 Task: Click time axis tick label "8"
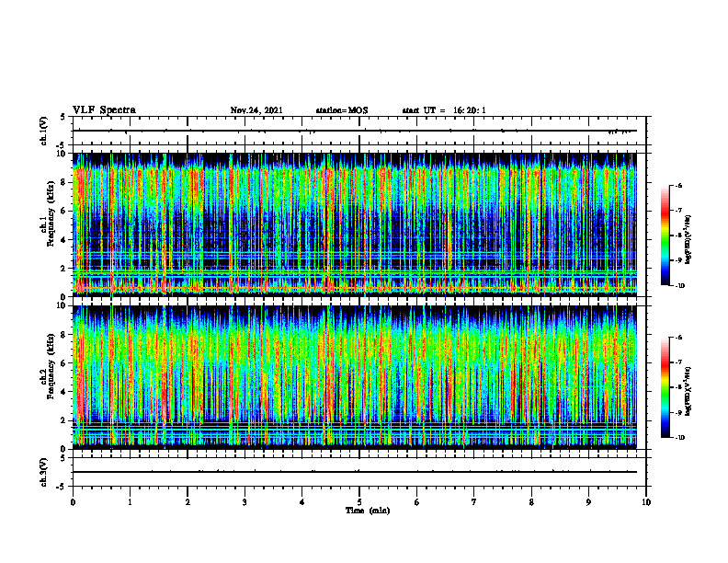click(x=531, y=502)
